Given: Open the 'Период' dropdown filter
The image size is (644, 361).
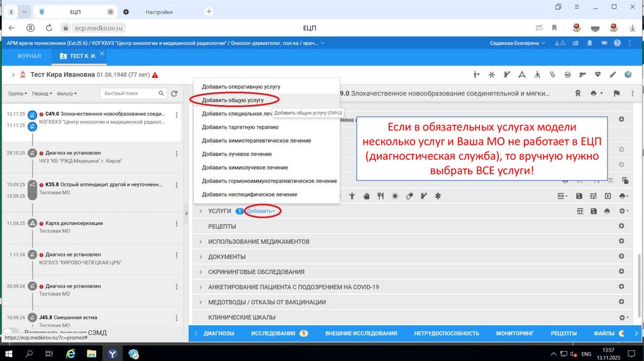Looking at the screenshot, I should tap(42, 94).
